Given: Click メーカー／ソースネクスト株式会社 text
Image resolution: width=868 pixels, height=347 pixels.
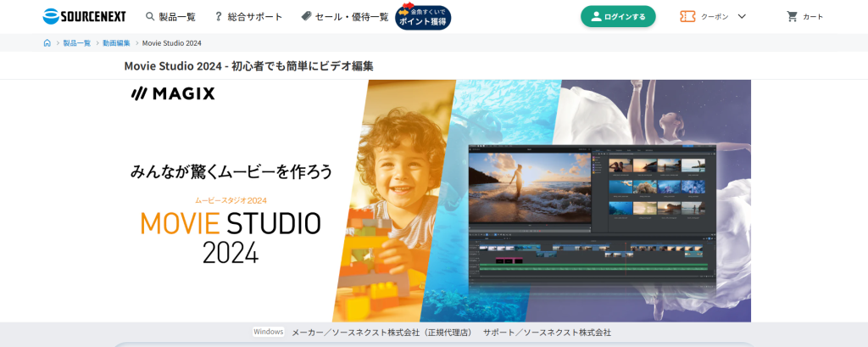Looking at the screenshot, I should pos(382,333).
